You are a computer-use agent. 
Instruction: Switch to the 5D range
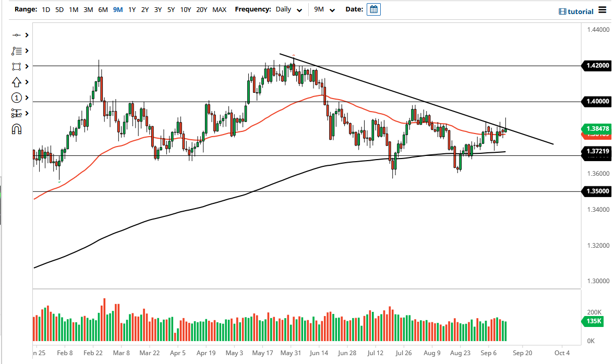point(59,9)
